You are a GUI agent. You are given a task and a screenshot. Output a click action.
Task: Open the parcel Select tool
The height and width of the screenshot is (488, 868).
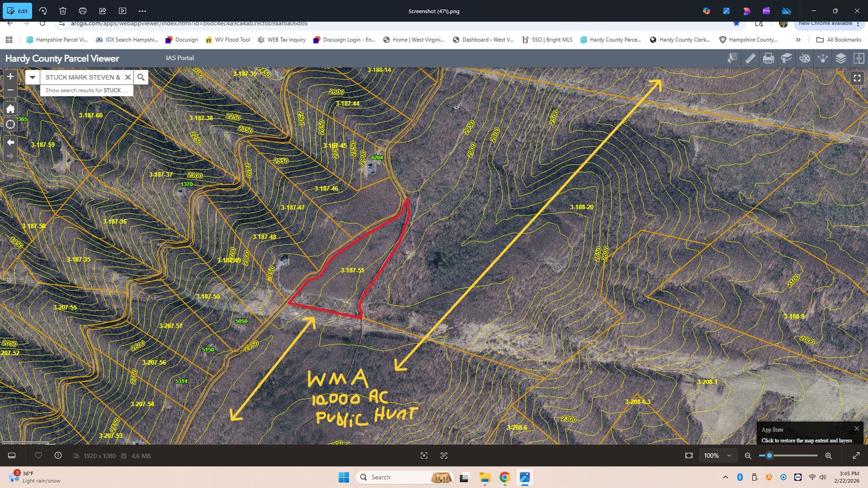(x=732, y=58)
